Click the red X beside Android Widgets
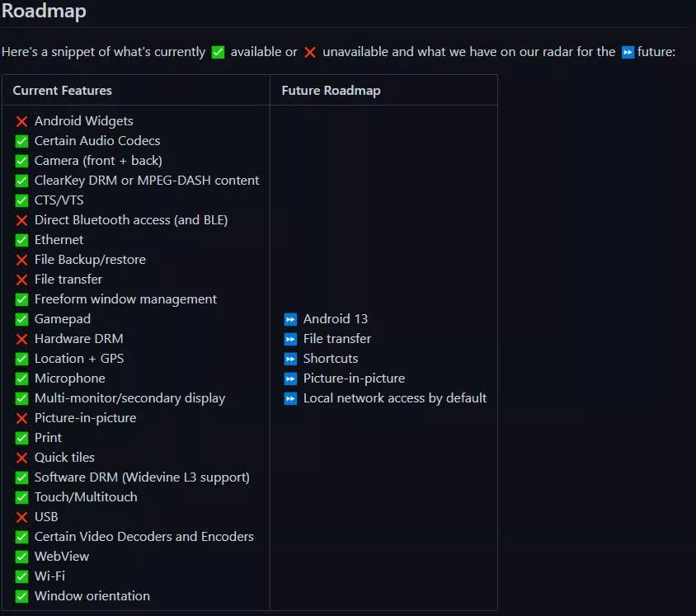 (x=21, y=121)
